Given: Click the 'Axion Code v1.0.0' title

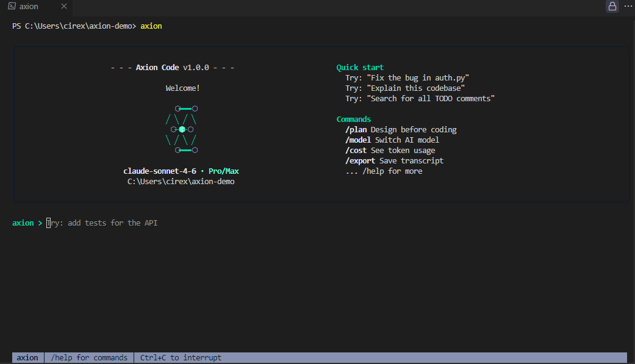Looking at the screenshot, I should point(173,68).
